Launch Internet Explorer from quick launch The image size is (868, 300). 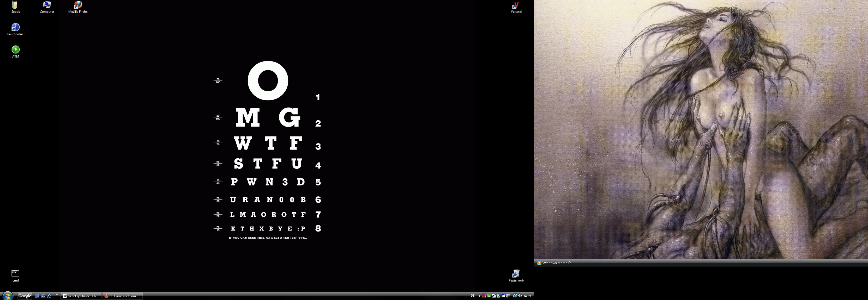(x=50, y=296)
